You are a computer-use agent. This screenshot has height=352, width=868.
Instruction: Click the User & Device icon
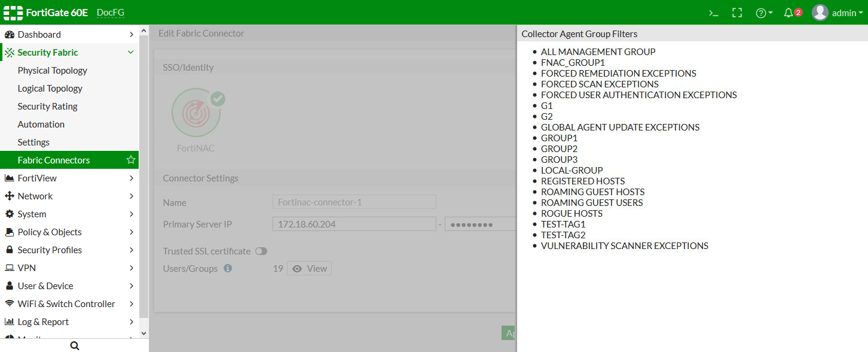point(10,286)
